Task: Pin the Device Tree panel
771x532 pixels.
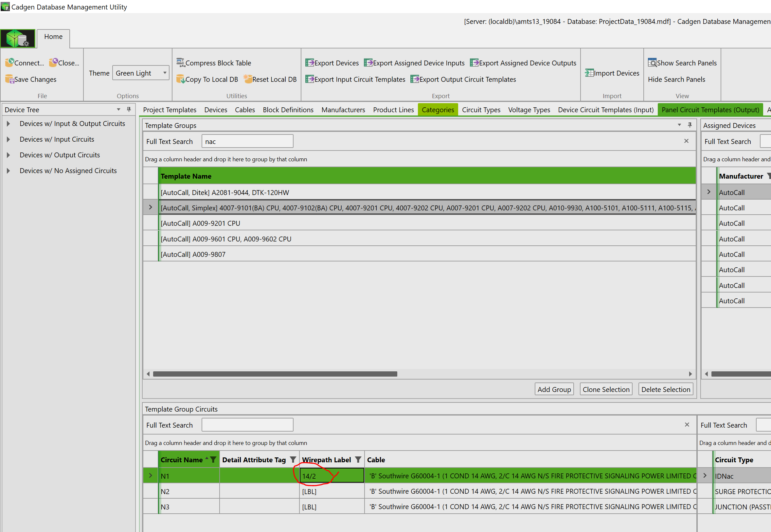Action: [129, 109]
